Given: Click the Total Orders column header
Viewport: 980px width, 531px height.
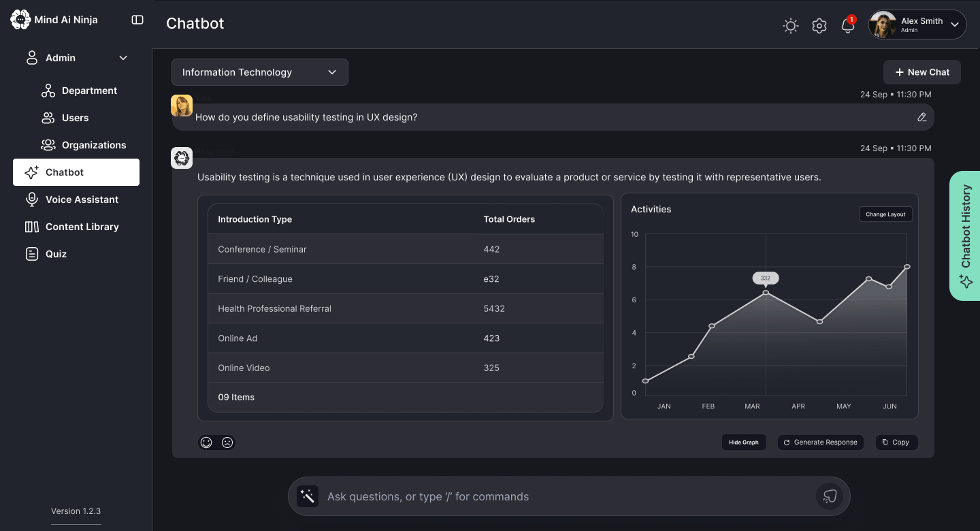Looking at the screenshot, I should pyautogui.click(x=509, y=219).
